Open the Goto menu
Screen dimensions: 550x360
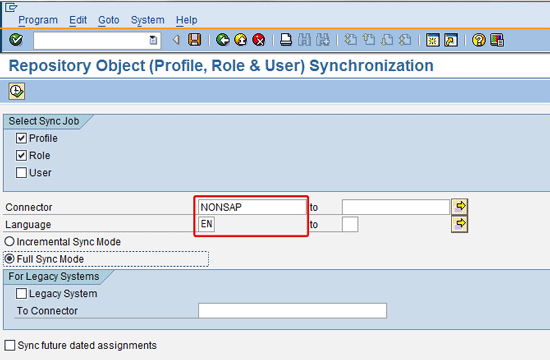pos(109,20)
